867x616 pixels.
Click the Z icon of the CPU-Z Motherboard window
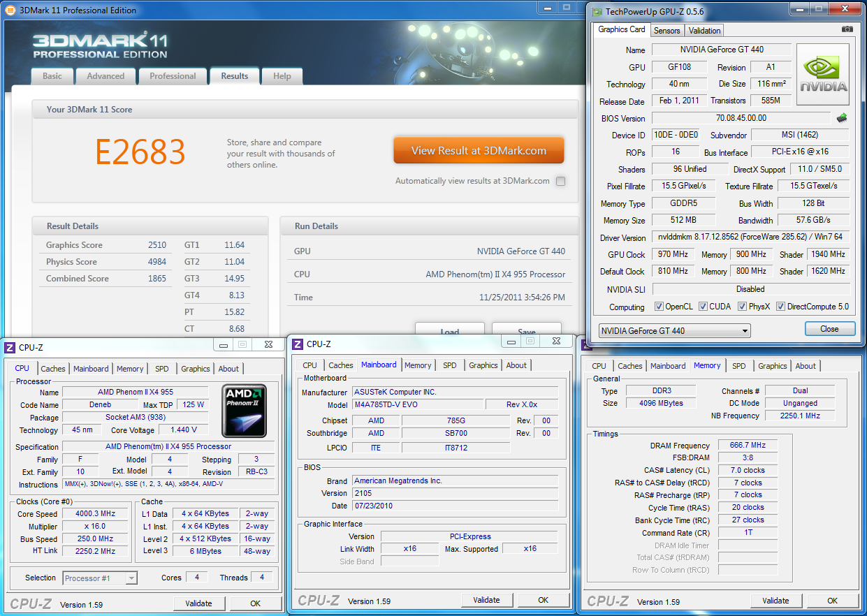pyautogui.click(x=298, y=344)
